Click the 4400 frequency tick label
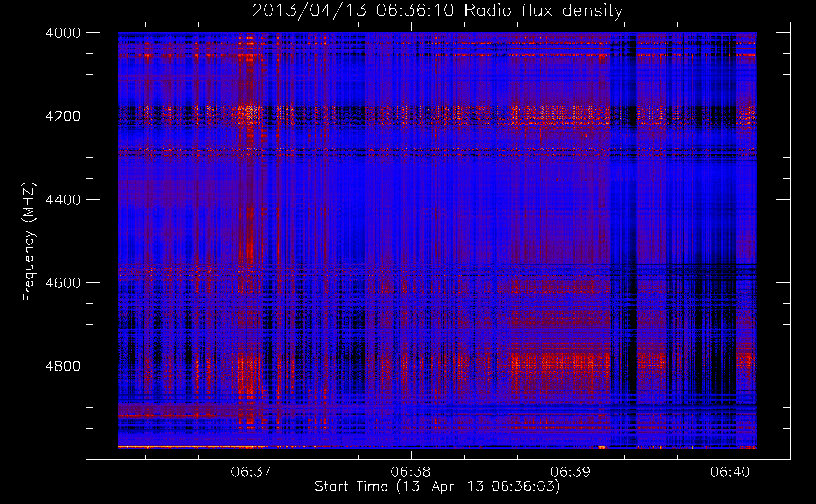 (63, 200)
